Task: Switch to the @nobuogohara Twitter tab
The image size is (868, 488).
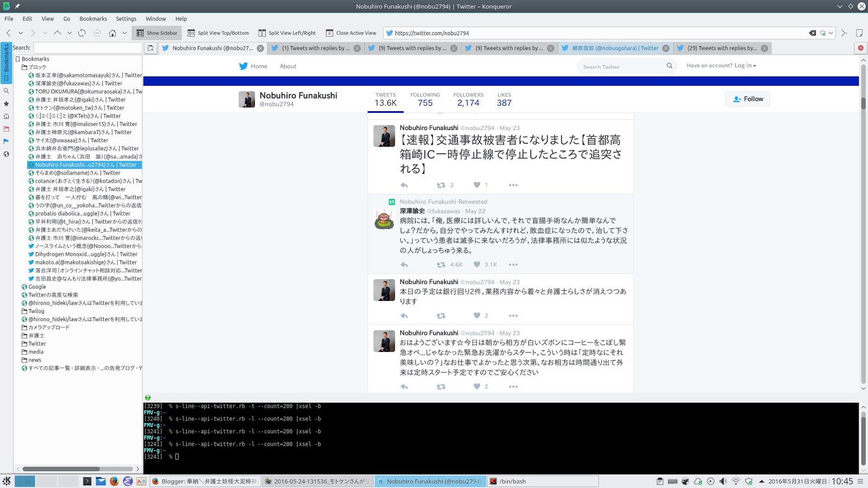Action: pos(615,48)
